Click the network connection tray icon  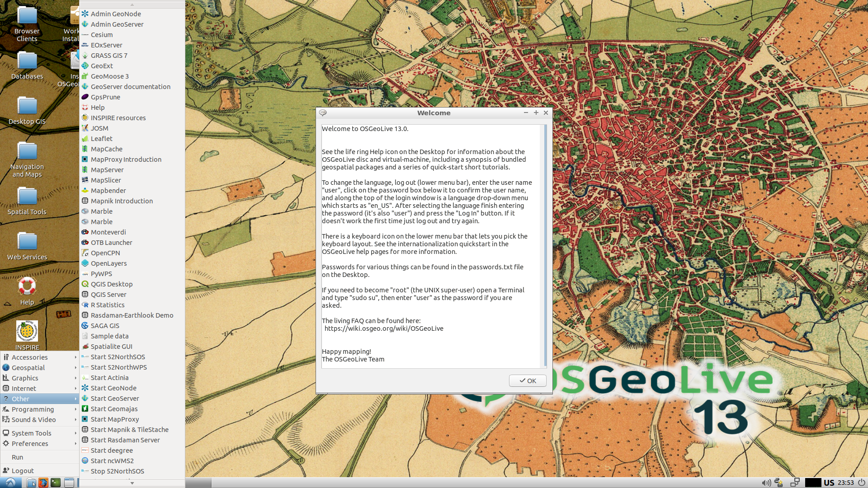795,483
